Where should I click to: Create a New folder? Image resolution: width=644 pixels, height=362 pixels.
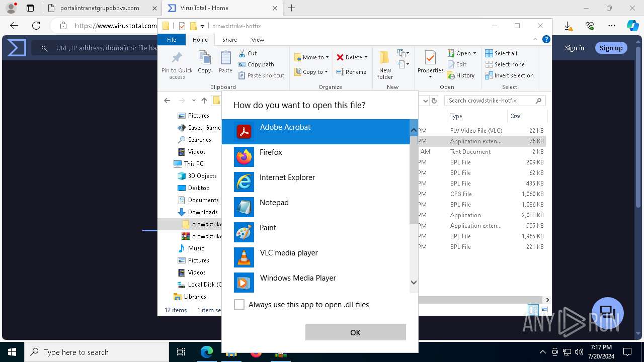385,65
